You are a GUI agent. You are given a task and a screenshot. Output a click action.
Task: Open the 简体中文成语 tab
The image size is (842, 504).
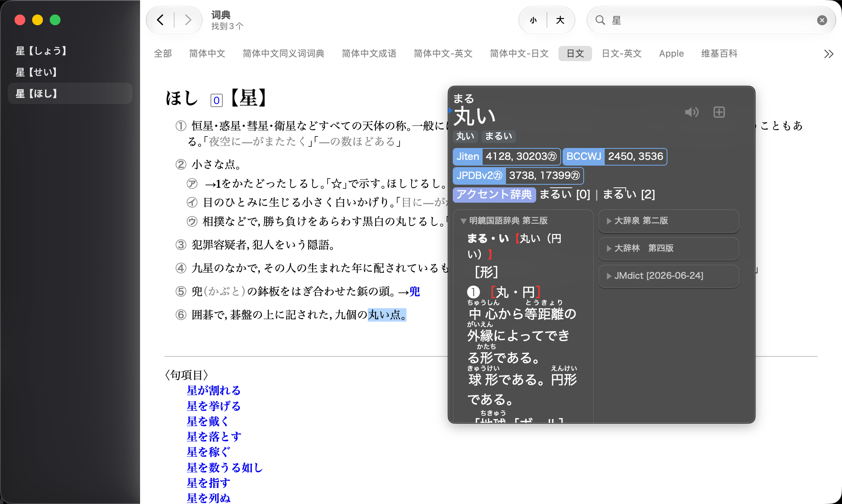pos(369,54)
